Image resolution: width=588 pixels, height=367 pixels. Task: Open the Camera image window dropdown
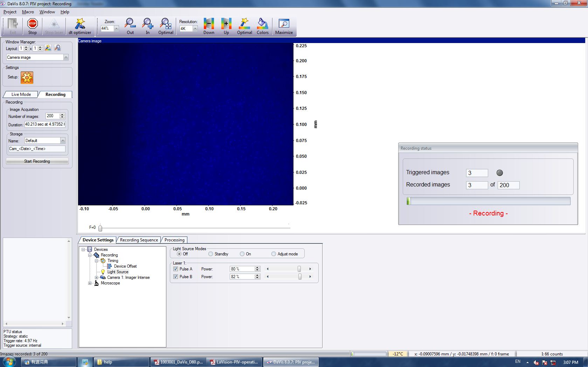point(66,57)
